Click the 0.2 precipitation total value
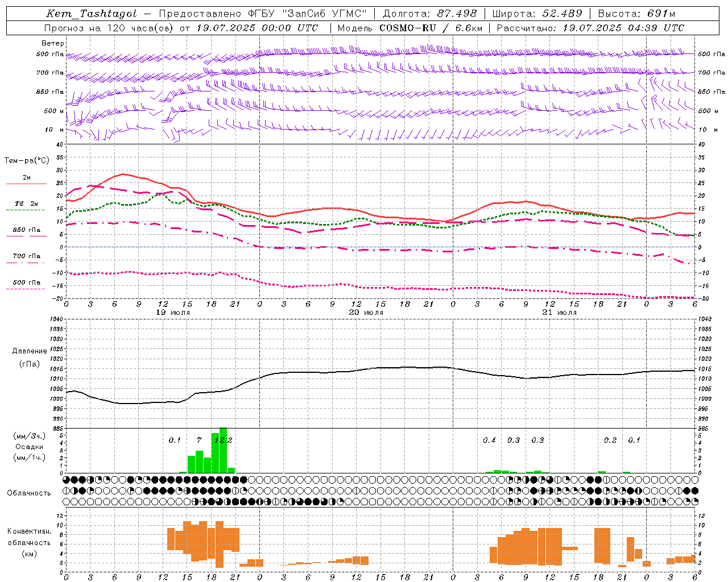728x582 pixels. (x=610, y=440)
